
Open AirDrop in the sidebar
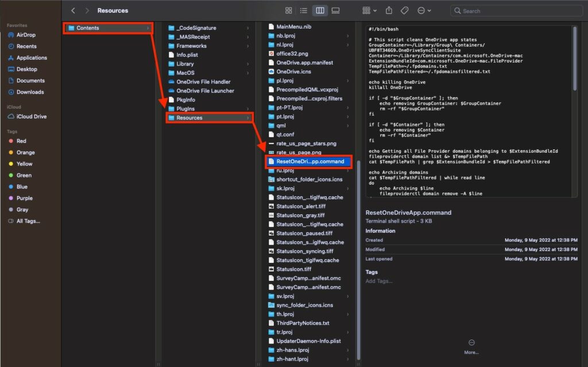pyautogui.click(x=26, y=35)
